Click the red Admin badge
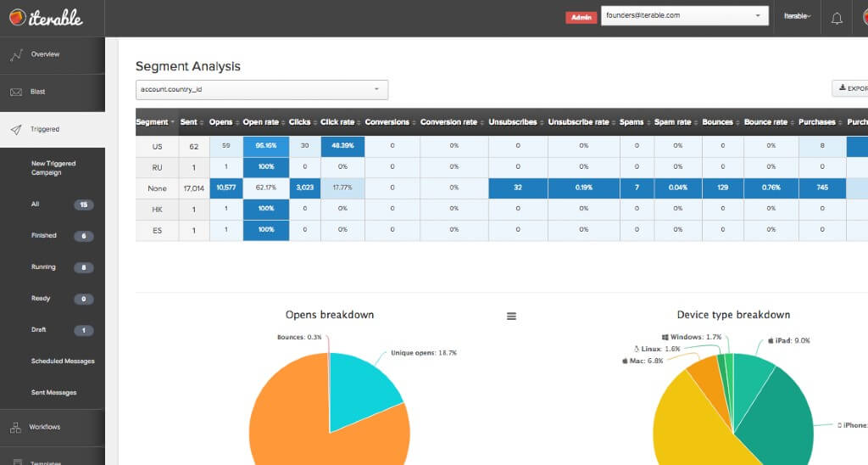 click(581, 18)
